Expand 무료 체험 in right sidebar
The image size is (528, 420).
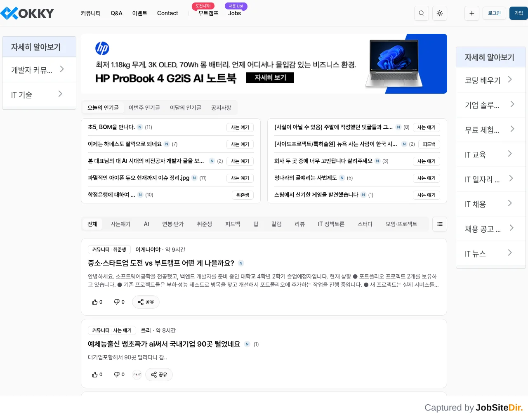coord(491,130)
